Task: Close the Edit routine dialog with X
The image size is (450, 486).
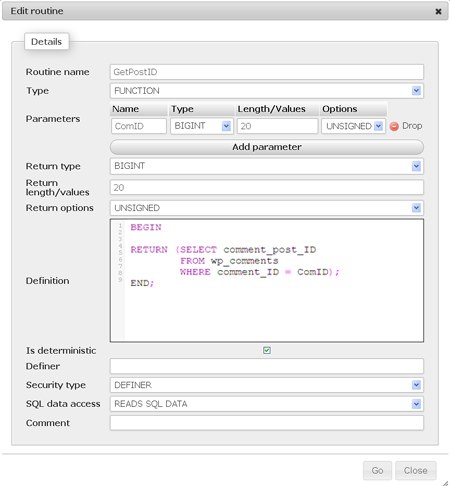Action: 438,11
